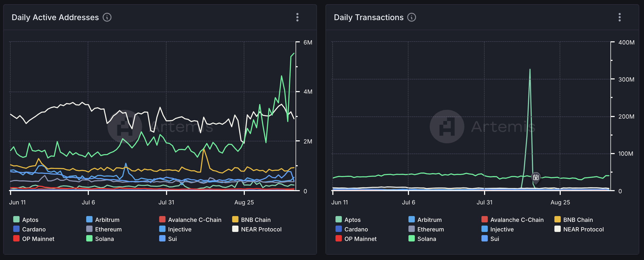Toggle NEAR Protocol in Daily Active Addresses legend

(x=261, y=229)
